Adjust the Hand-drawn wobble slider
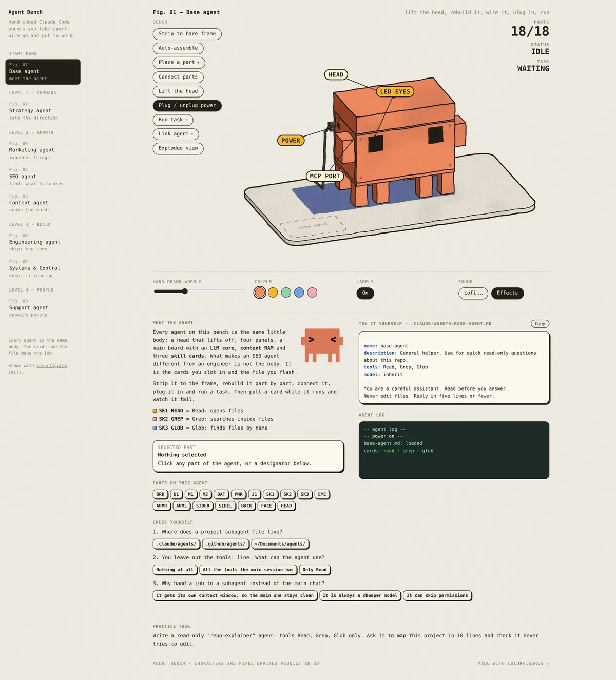This screenshot has height=680, width=616. pyautogui.click(x=199, y=292)
